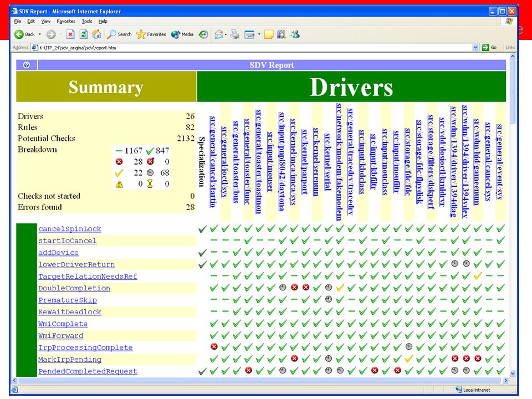Open the src/storage/filters/diskperf driver link

(x=431, y=162)
